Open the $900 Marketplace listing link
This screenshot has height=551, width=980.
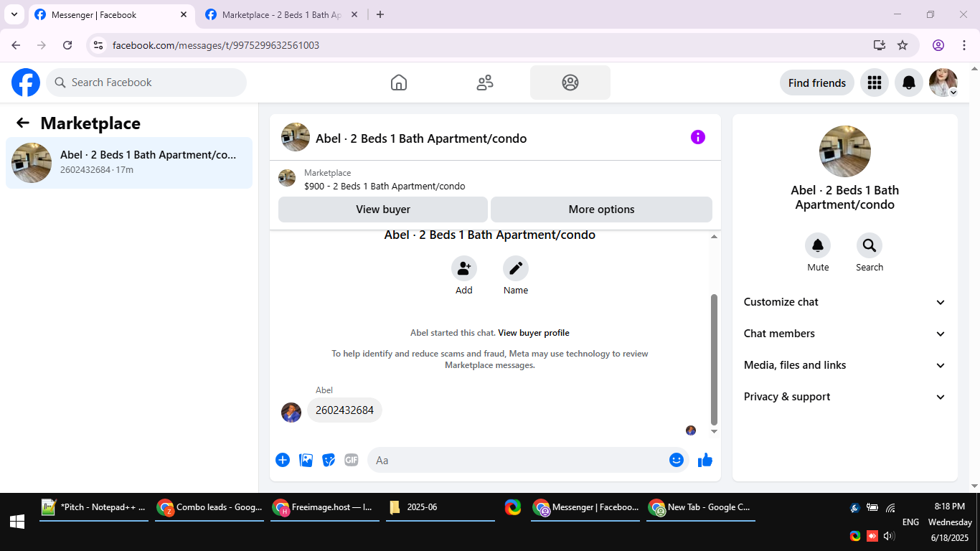click(385, 186)
